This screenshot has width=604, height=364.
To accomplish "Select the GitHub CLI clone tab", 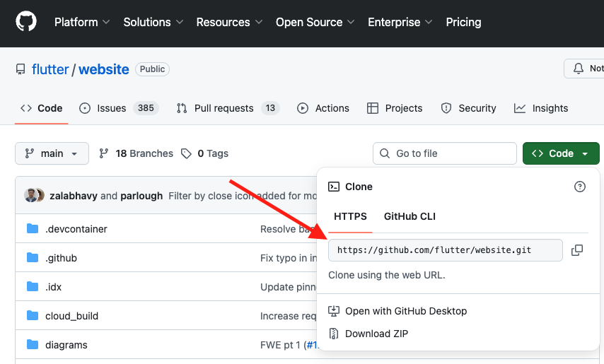I will 410,216.
